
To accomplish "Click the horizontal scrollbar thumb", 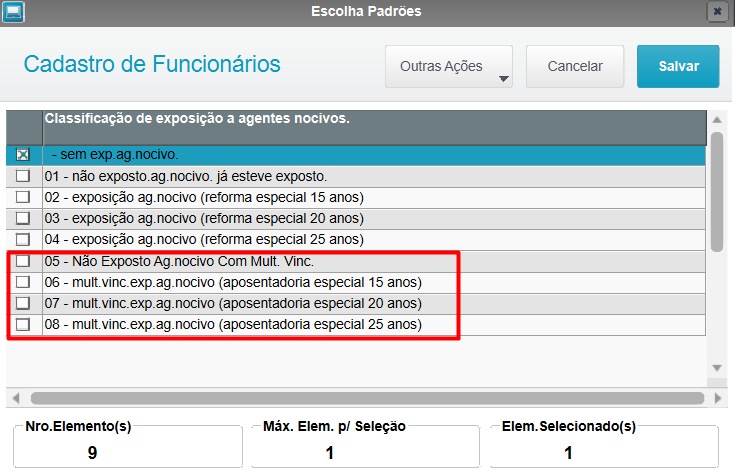I will click(368, 398).
